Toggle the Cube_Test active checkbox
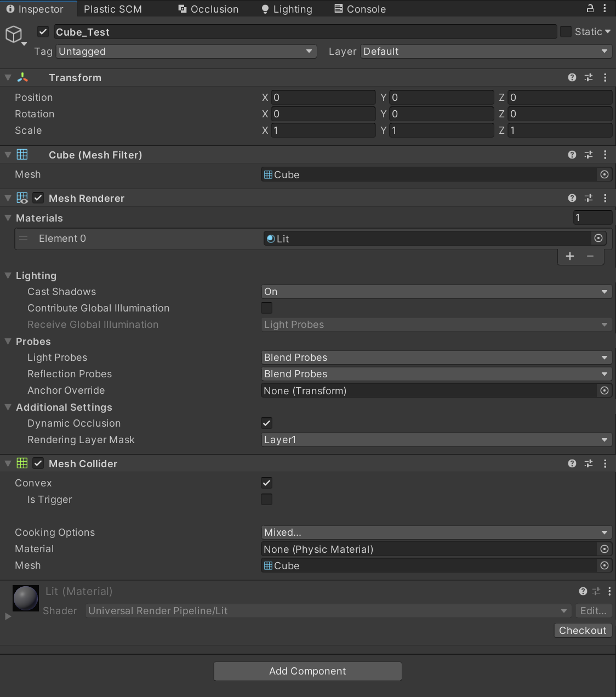Viewport: 616px width, 697px height. click(43, 32)
